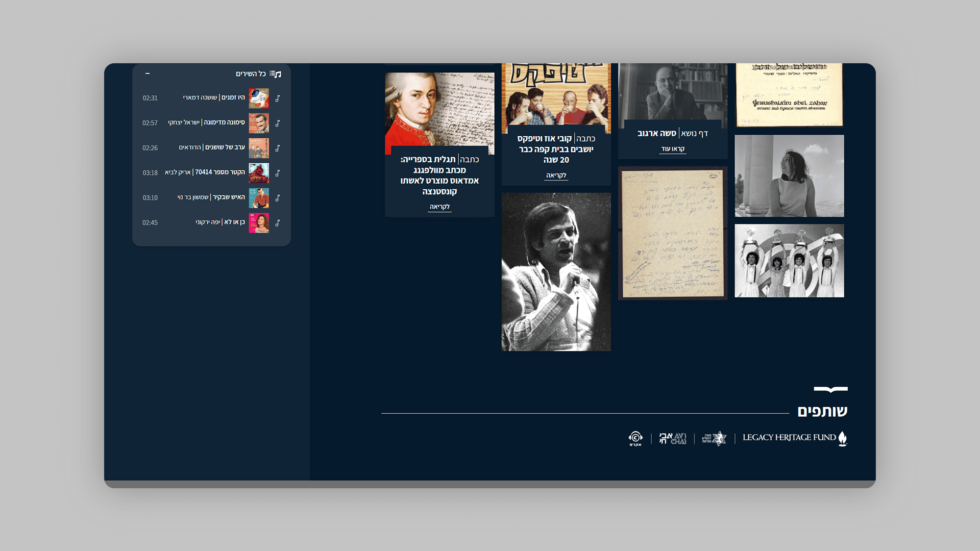This screenshot has height=551, width=980.
Task: Open the handwritten manuscript page image
Action: 673,233
